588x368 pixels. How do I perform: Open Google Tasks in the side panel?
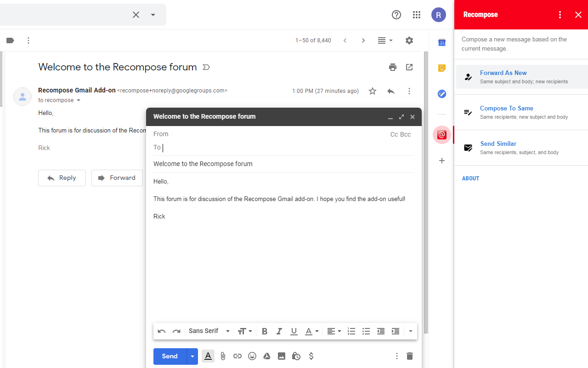pos(442,94)
